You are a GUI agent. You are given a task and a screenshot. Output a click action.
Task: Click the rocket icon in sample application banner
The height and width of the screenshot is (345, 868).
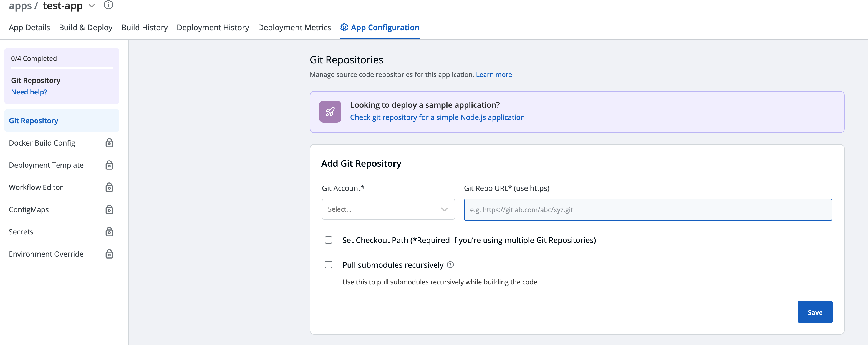(330, 112)
